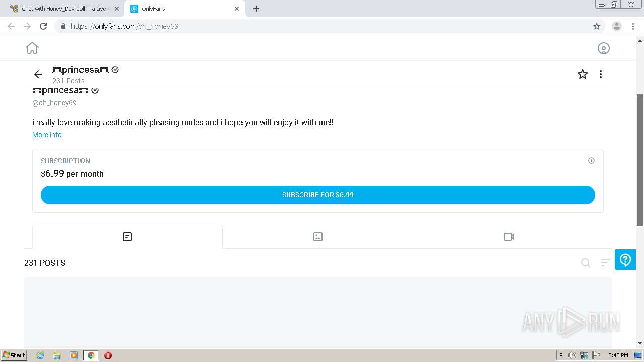The width and height of the screenshot is (644, 362).
Task: Select the posts feed tab
Action: [x=127, y=237]
